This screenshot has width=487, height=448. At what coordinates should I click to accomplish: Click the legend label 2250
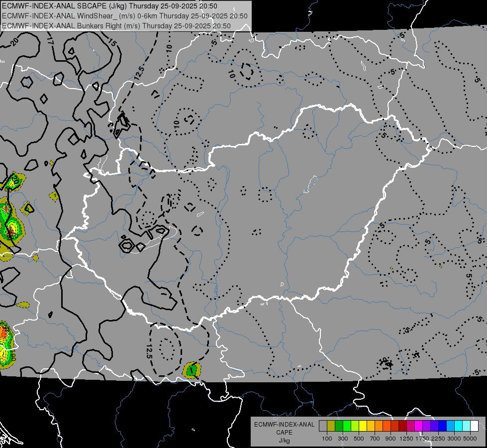[438, 439]
